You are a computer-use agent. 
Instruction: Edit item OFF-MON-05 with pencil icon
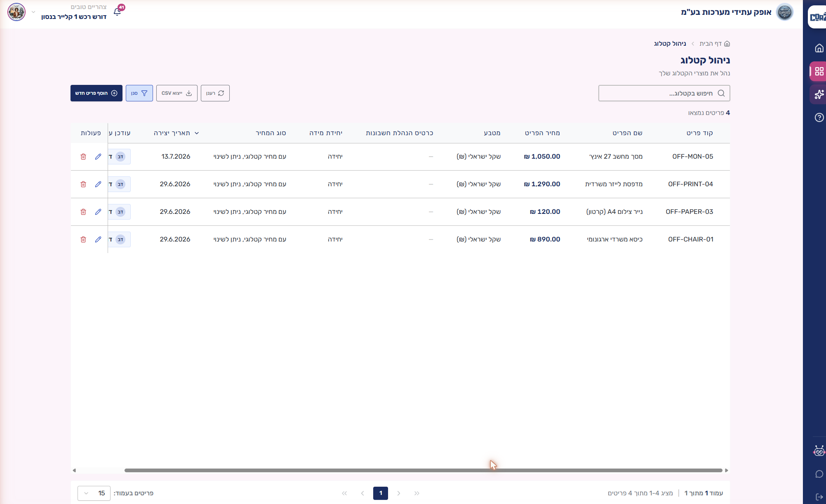point(98,157)
